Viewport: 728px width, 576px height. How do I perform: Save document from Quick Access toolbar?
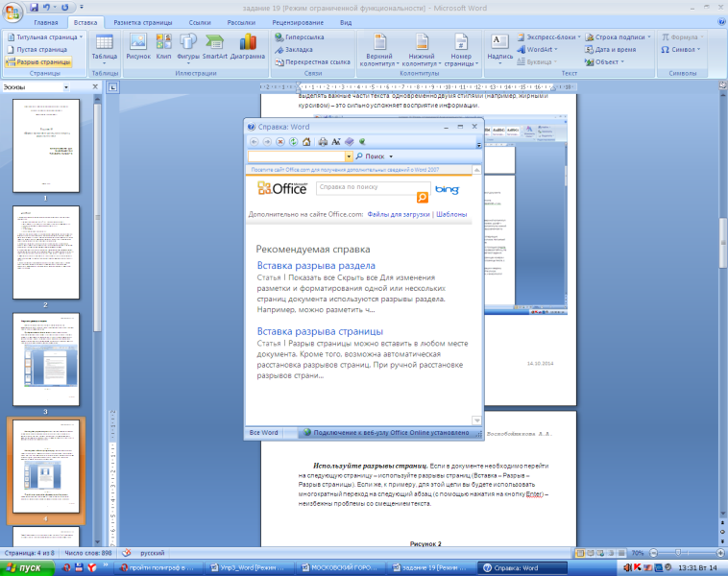click(34, 8)
